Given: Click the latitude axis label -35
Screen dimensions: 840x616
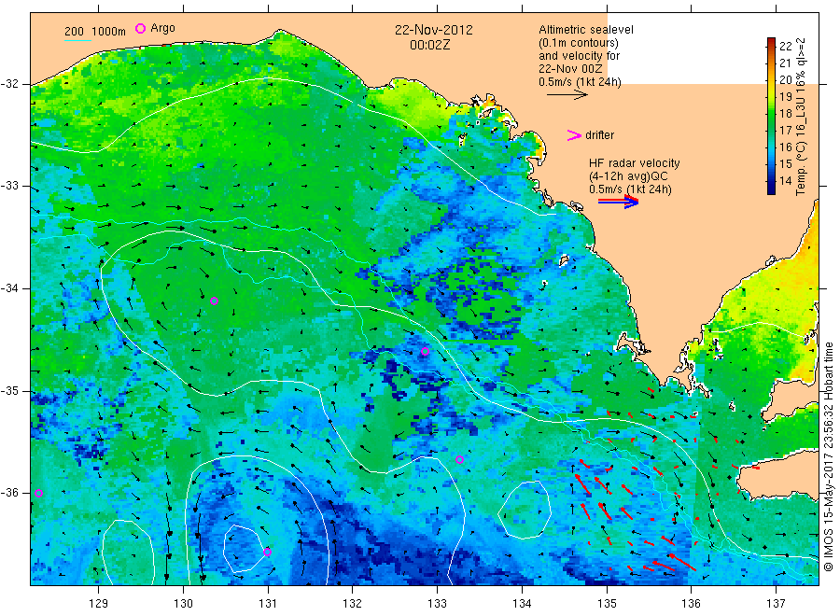Looking at the screenshot, I should 9,390.
